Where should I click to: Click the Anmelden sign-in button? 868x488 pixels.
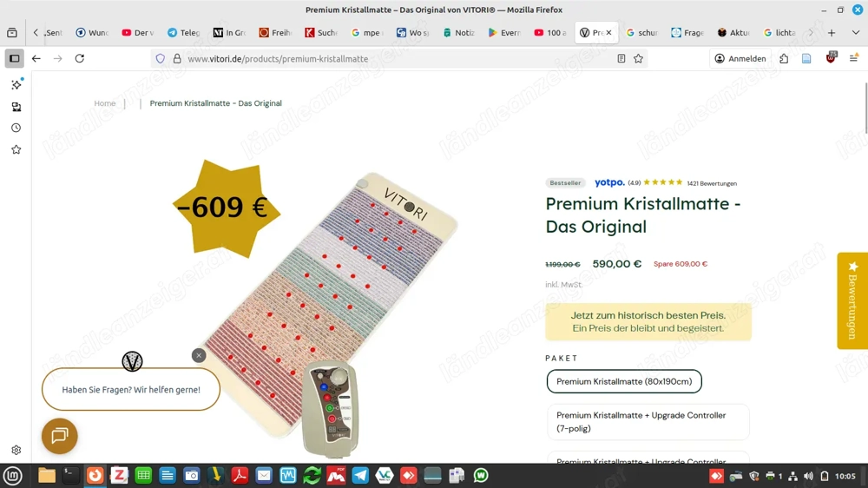click(740, 59)
